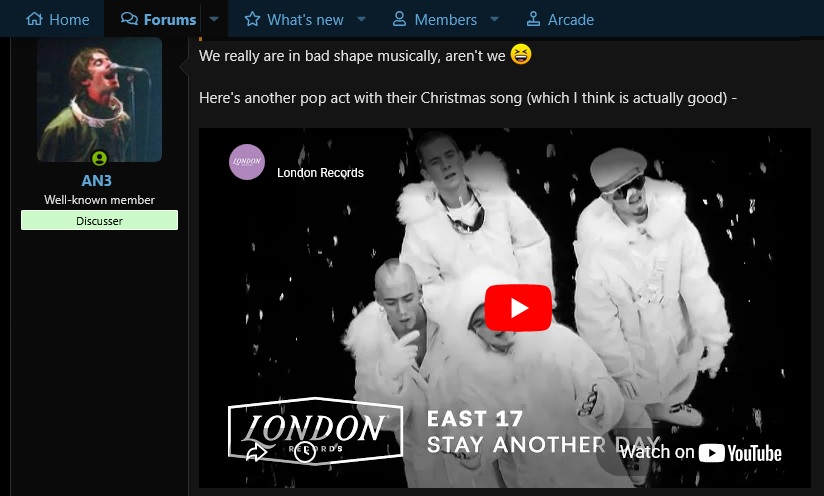Image resolution: width=824 pixels, height=496 pixels.
Task: Click the Discuser badge
Action: pos(99,221)
